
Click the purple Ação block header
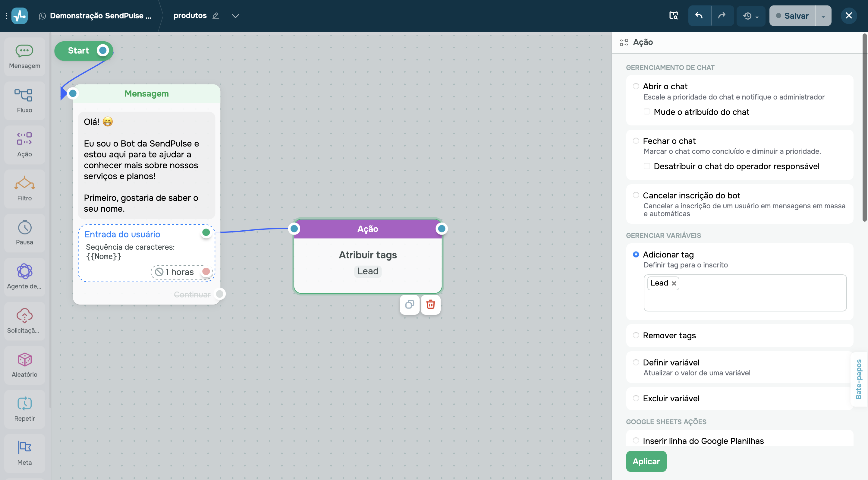coord(368,229)
